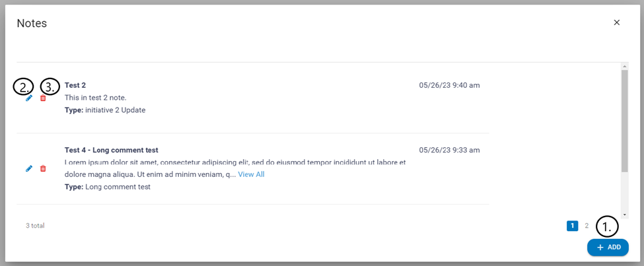Click trash icon for Test 4 note
This screenshot has width=644, height=266.
click(x=43, y=168)
